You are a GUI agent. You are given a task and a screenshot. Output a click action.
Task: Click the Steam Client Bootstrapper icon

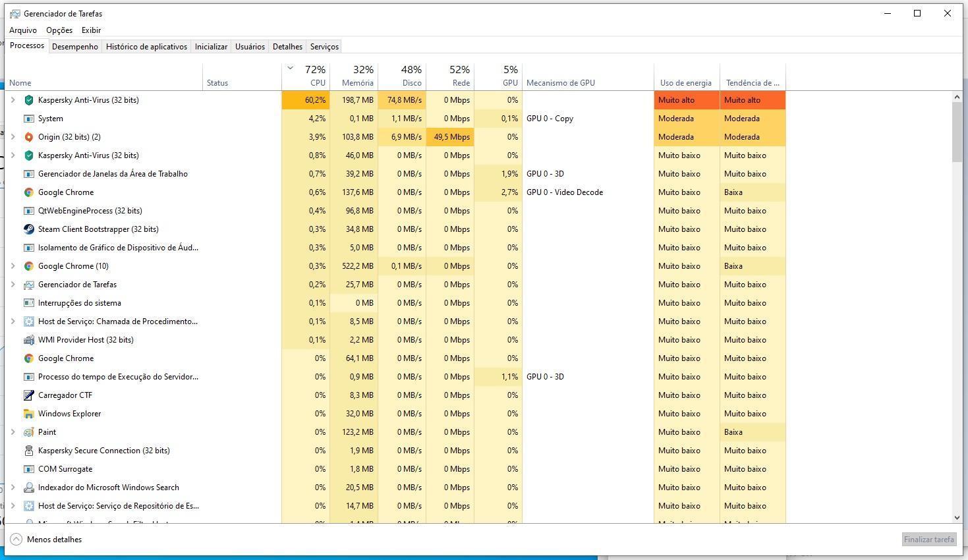(28, 229)
